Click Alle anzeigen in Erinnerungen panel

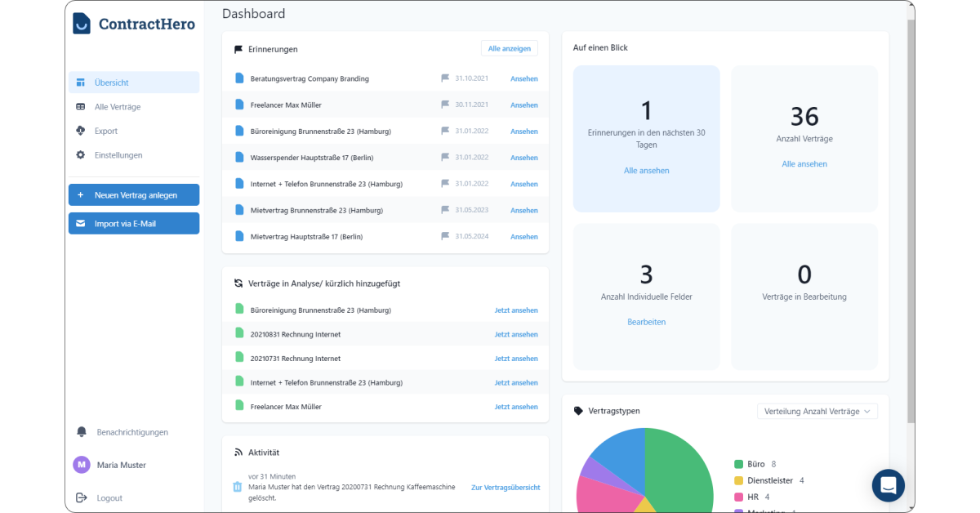click(509, 48)
